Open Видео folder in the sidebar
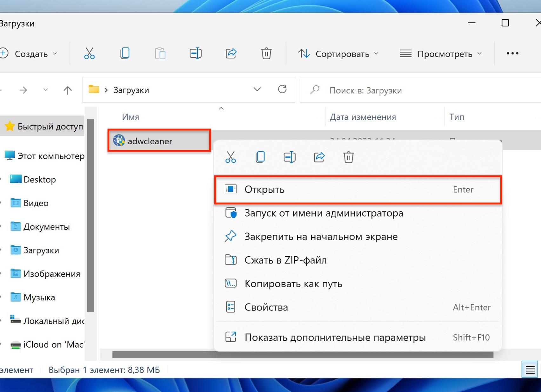Screen dimensions: 541x392 click(x=29, y=203)
